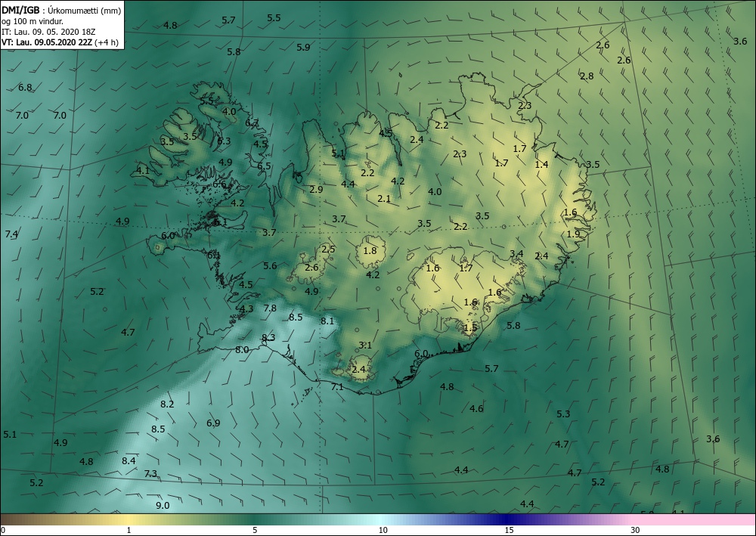Pick the 6.8 precipitable water value

(x=25, y=88)
